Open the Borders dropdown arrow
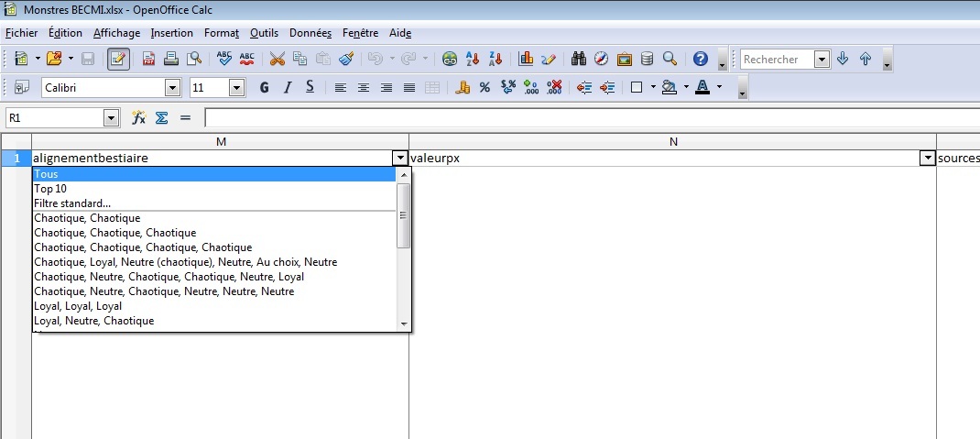The image size is (980, 439). click(x=653, y=87)
